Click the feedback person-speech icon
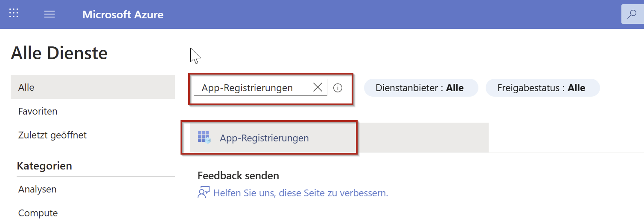644x224 pixels. click(x=204, y=193)
